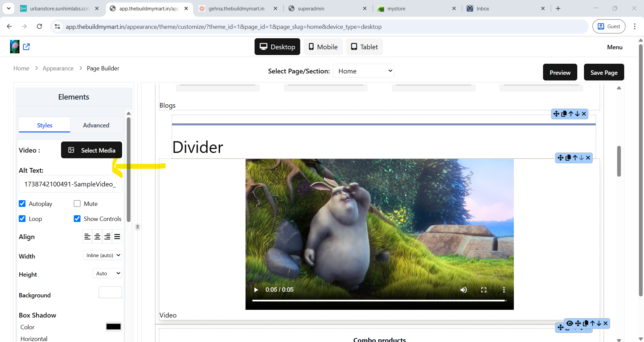This screenshot has height=342, width=644.
Task: Delete the Divider element
Action: tap(584, 114)
